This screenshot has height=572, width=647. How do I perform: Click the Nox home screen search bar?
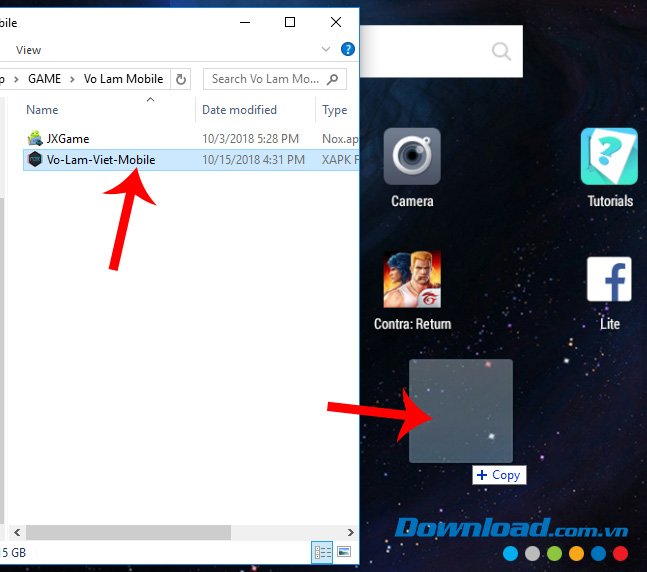pos(441,51)
